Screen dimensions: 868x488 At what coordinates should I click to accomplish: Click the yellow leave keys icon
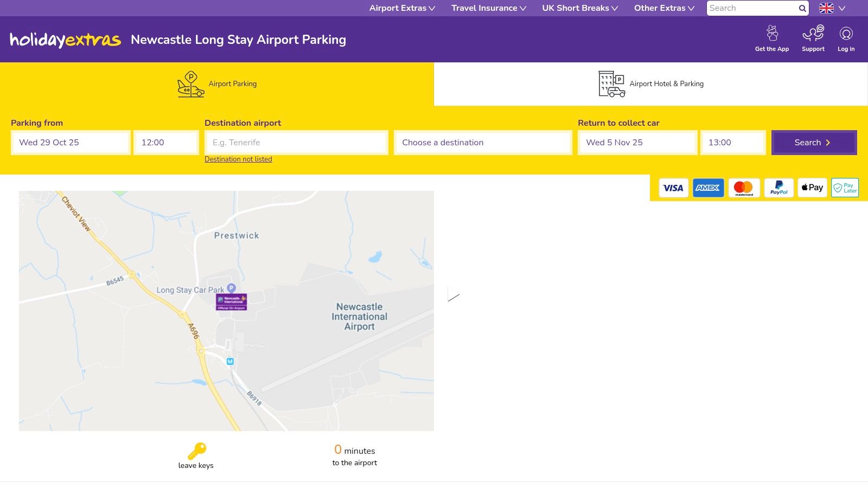click(x=196, y=450)
